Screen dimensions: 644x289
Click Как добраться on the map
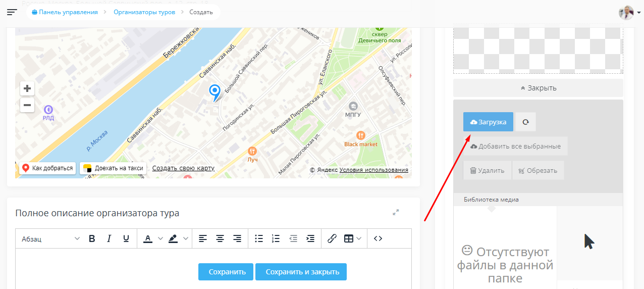47,168
